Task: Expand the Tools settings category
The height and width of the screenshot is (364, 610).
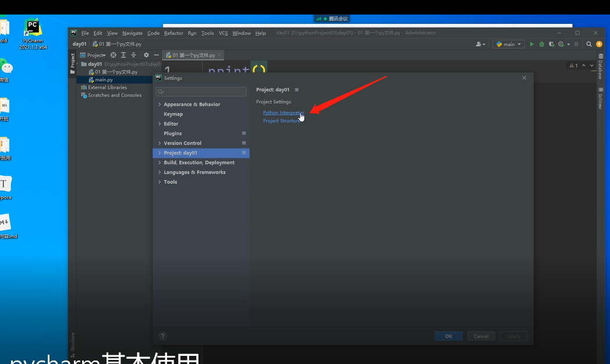Action: [159, 182]
